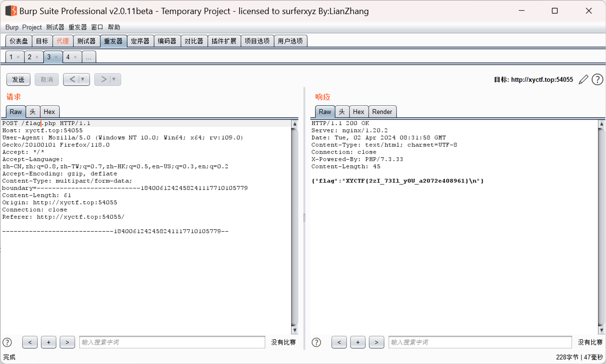Open response search help icon
606x364 pixels.
pos(316,342)
